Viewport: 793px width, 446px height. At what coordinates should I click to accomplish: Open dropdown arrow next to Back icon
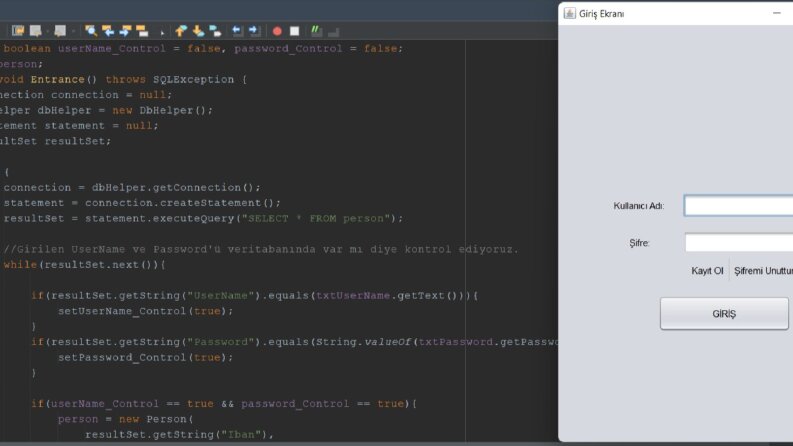coord(48,32)
